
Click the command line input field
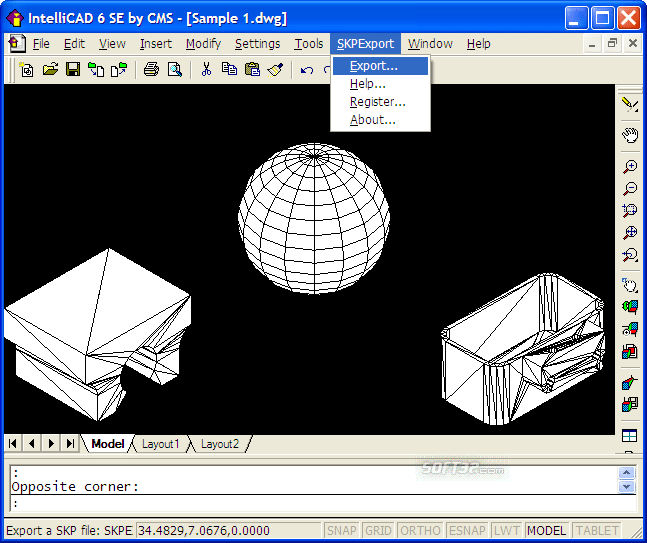click(323, 503)
